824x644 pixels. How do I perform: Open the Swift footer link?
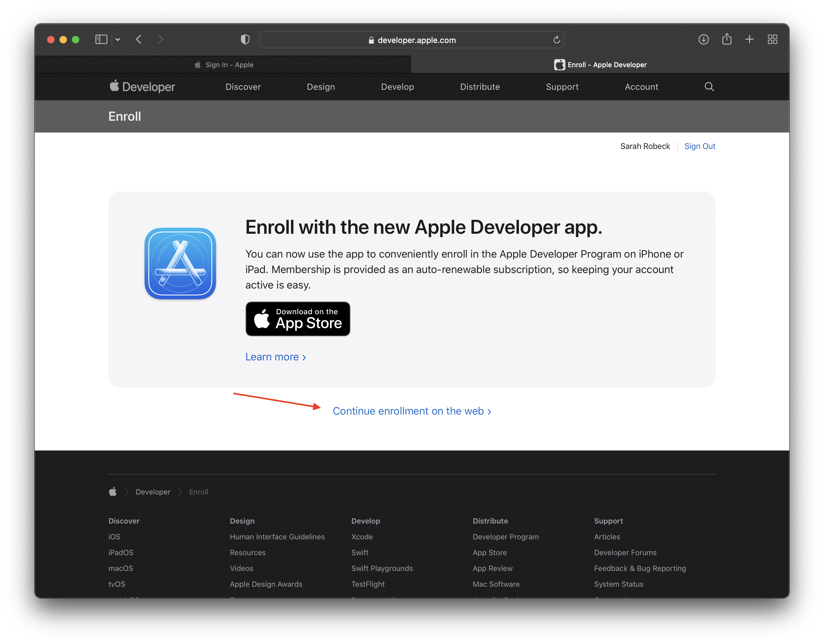pos(360,553)
